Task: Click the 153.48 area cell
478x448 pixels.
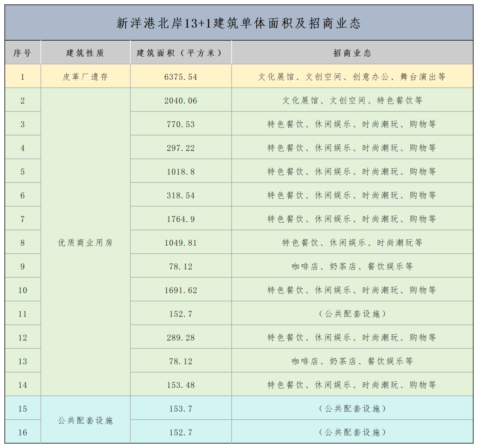Action: click(x=181, y=385)
